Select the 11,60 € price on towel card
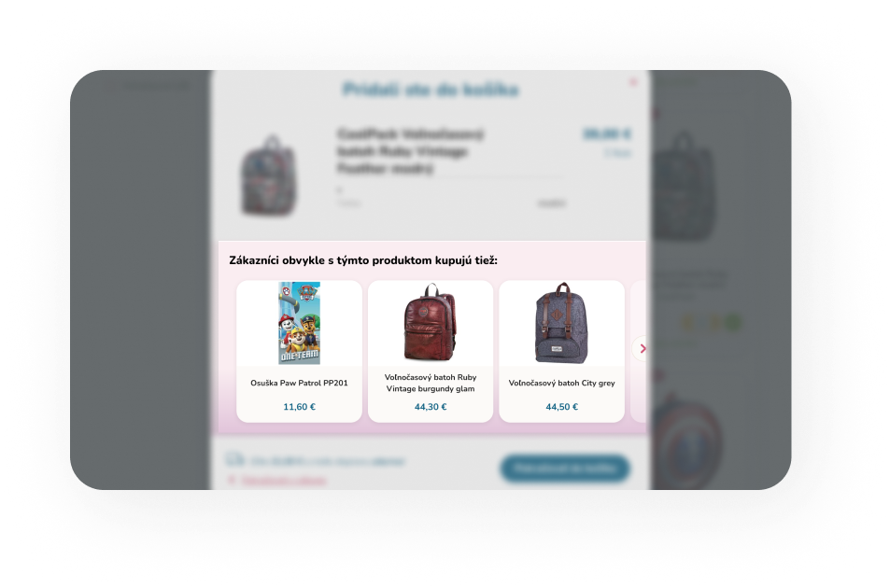 coord(299,407)
